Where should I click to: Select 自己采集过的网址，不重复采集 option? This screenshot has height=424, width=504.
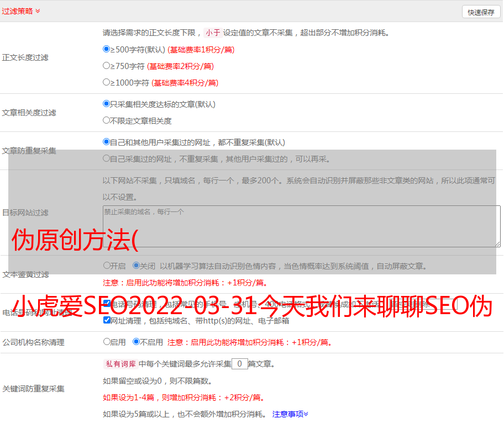click(106, 158)
